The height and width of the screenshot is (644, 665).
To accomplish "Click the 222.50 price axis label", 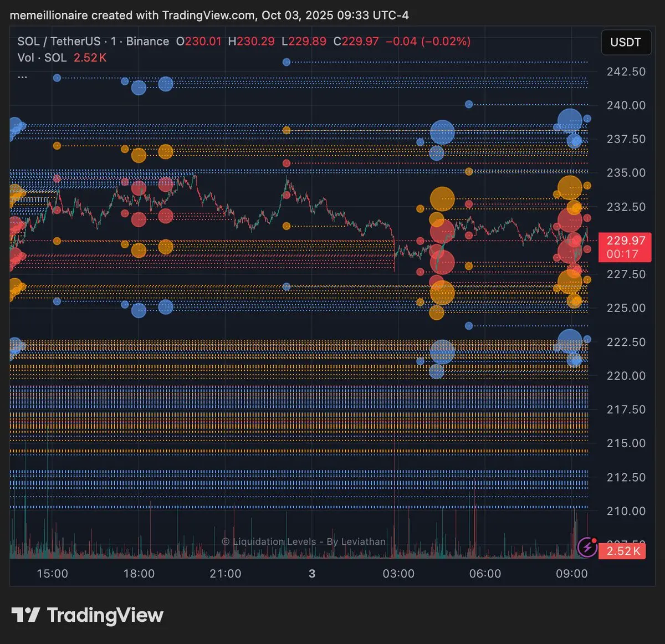I will pos(626,342).
